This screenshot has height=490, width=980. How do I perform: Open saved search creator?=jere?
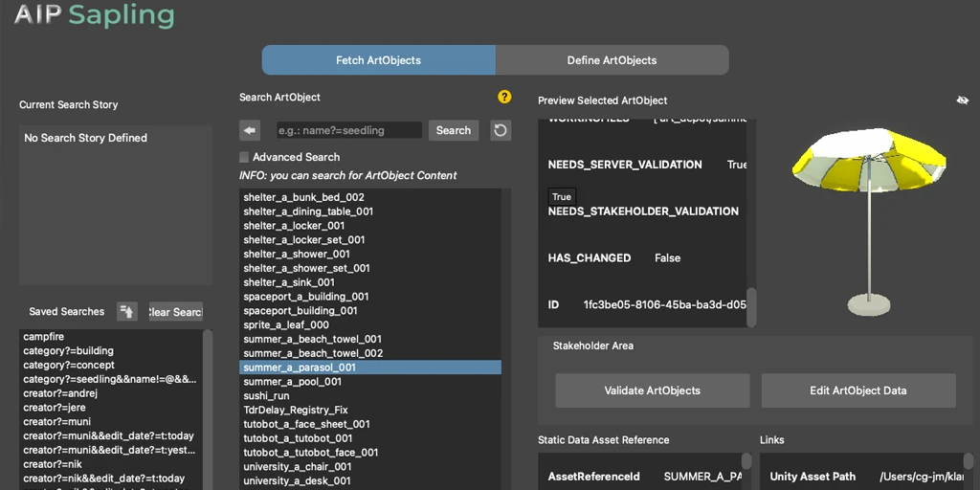(x=111, y=408)
